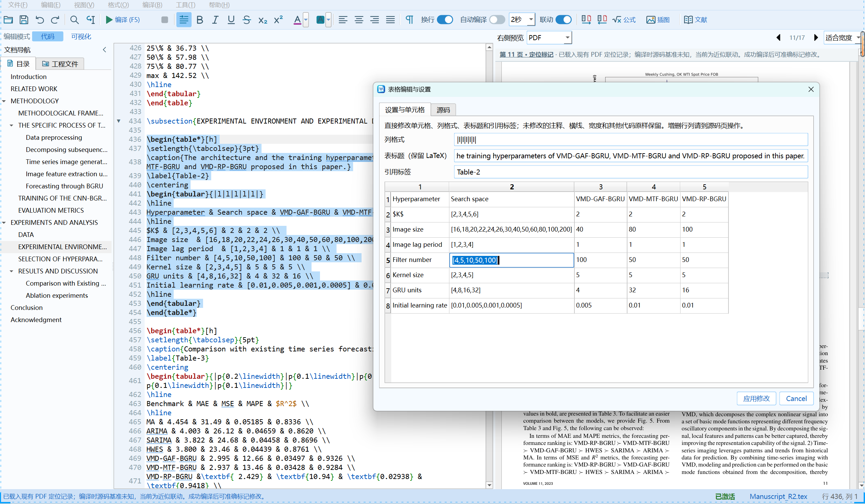This screenshot has height=504, width=865.
Task: Open the search magnifier tool
Action: coord(74,20)
